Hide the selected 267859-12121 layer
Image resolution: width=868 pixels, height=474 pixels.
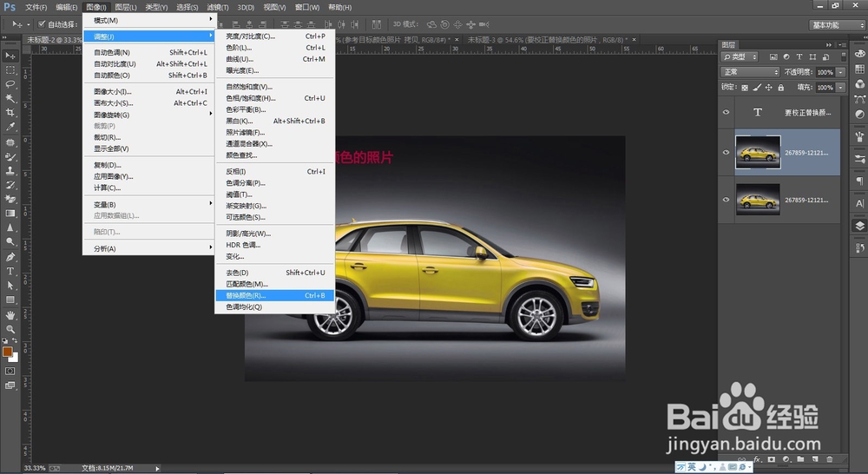coord(727,152)
